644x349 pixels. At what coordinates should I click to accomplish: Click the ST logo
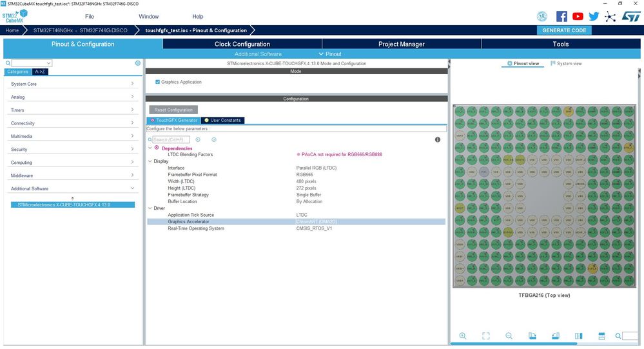pyautogui.click(x=630, y=16)
